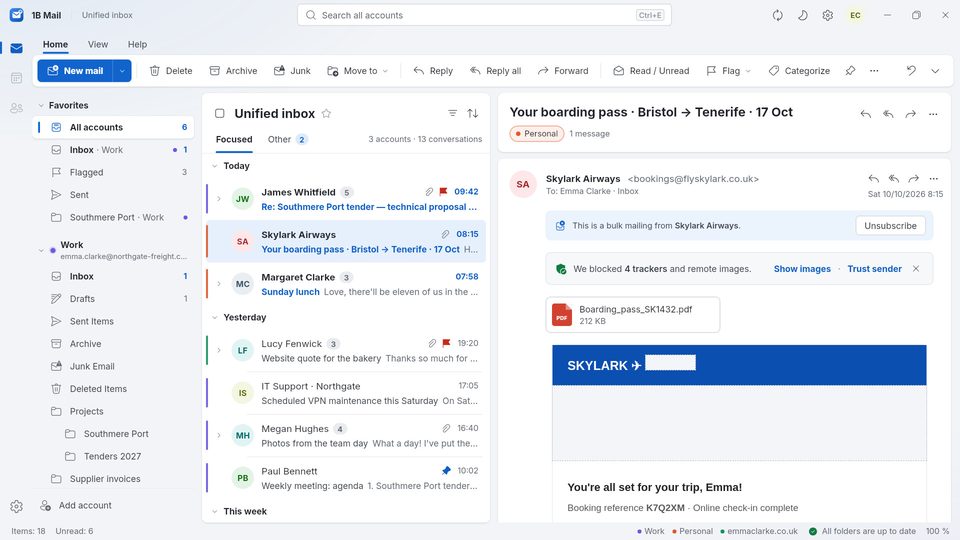Open the message list filter icon
This screenshot has width=960, height=540.
[452, 113]
